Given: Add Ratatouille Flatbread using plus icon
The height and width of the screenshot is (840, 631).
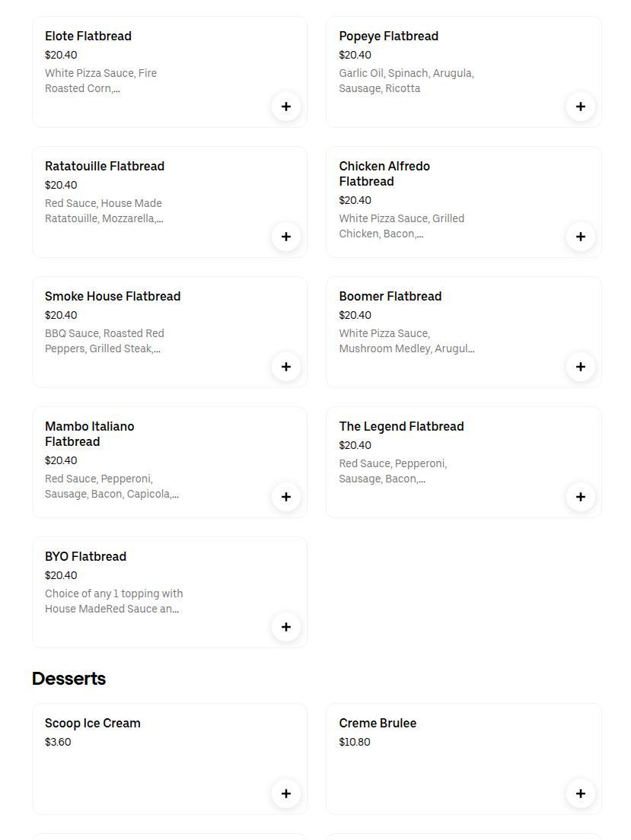Looking at the screenshot, I should click(285, 237).
